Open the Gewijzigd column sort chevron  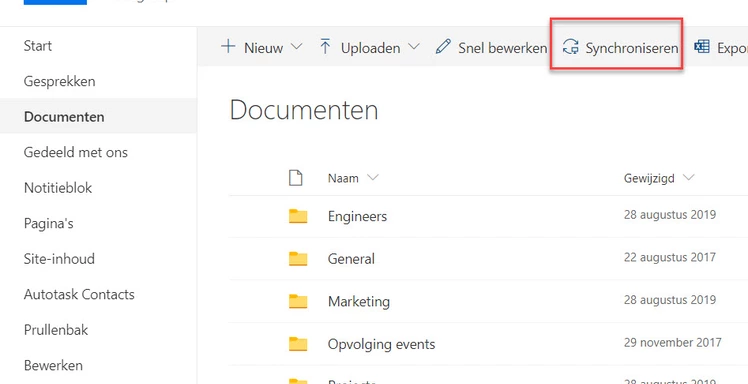click(688, 178)
